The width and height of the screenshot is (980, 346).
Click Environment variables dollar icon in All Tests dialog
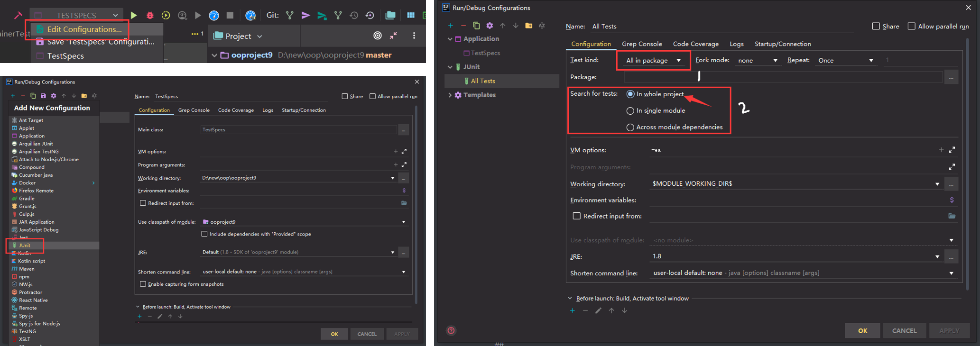coord(952,200)
